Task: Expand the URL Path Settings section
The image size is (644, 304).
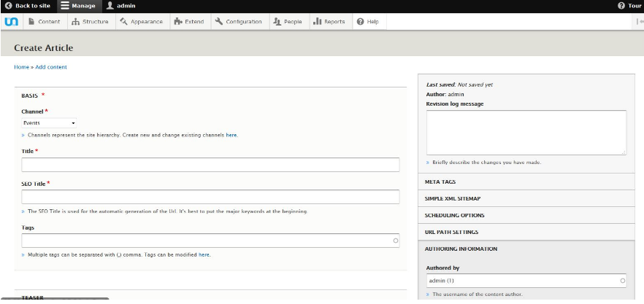Action: [451, 232]
